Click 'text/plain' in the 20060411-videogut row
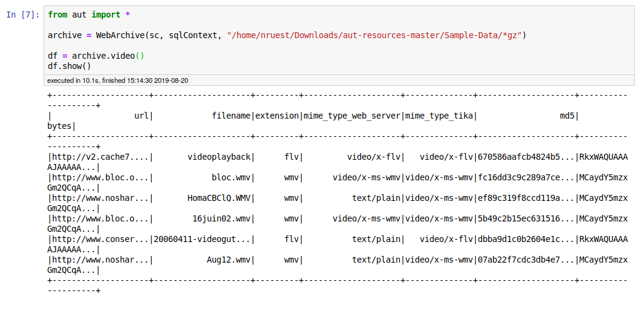Image resolution: width=644 pixels, height=311 pixels. click(x=376, y=239)
